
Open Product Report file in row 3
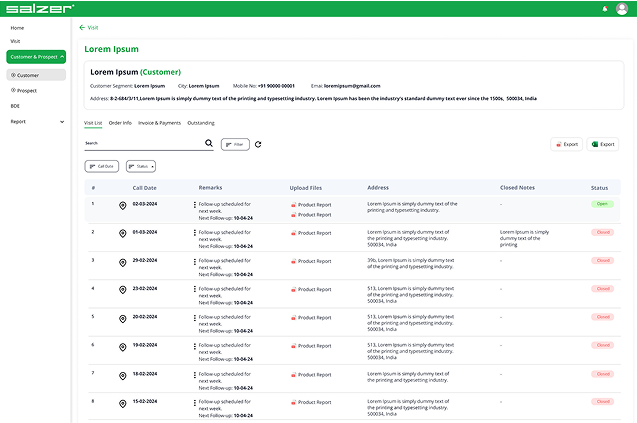(311, 260)
